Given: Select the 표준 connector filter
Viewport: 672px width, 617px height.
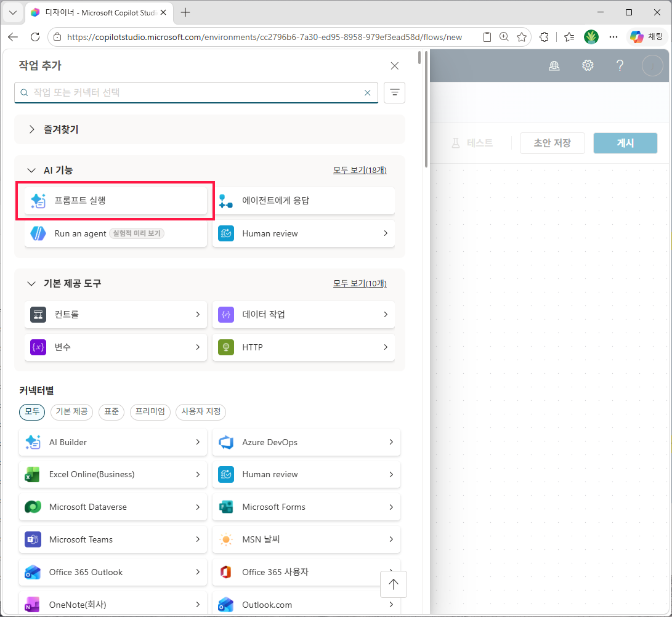Looking at the screenshot, I should pos(111,412).
